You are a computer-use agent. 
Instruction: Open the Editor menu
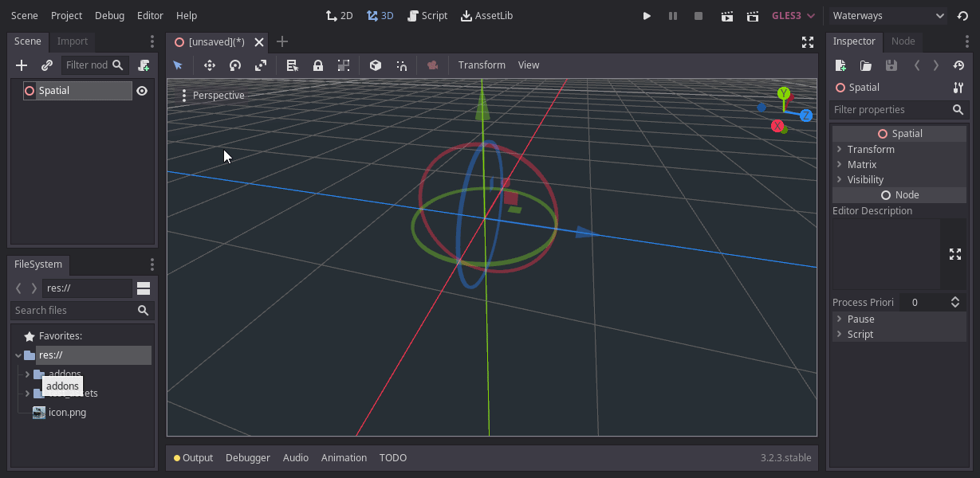tap(150, 16)
